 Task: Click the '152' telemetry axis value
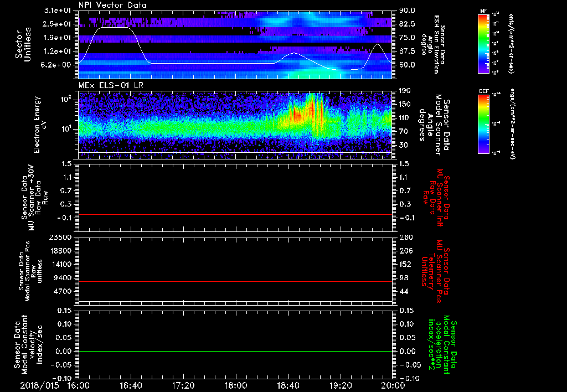[405, 264]
